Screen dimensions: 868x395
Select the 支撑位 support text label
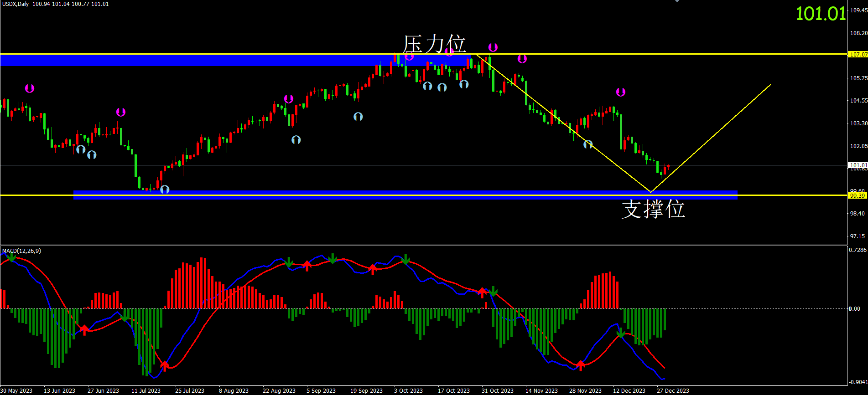point(653,209)
